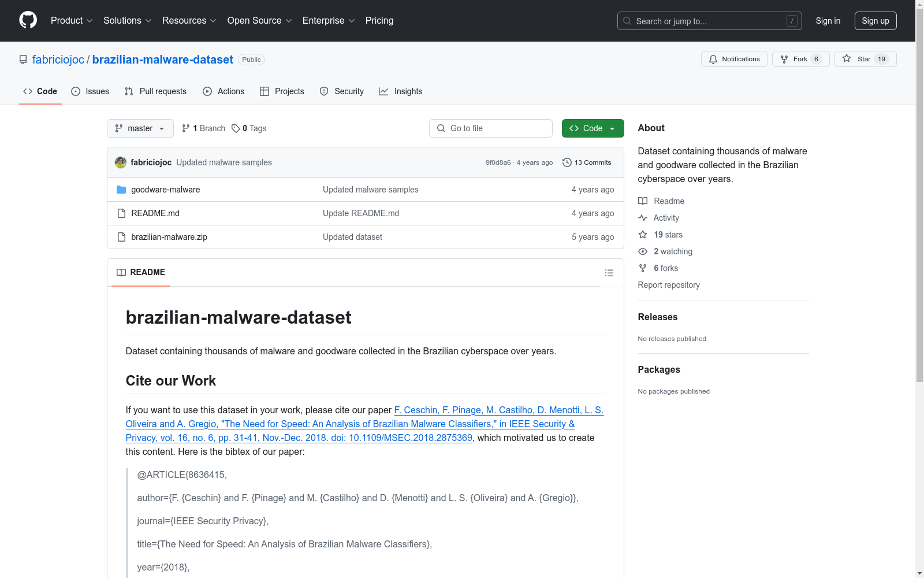The image size is (924, 578).
Task: Expand the Product menu
Action: pos(72,20)
